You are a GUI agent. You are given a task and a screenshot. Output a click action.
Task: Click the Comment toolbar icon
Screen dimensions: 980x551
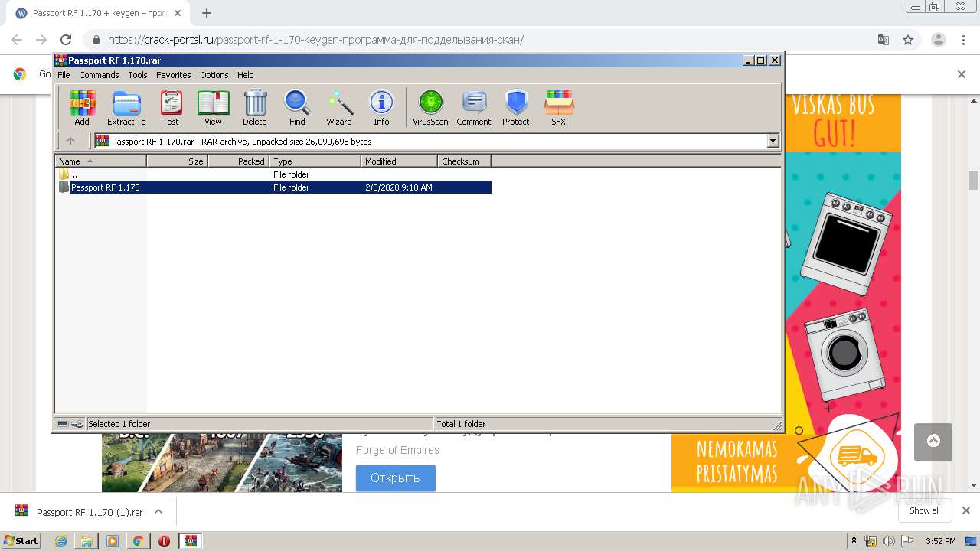point(474,107)
